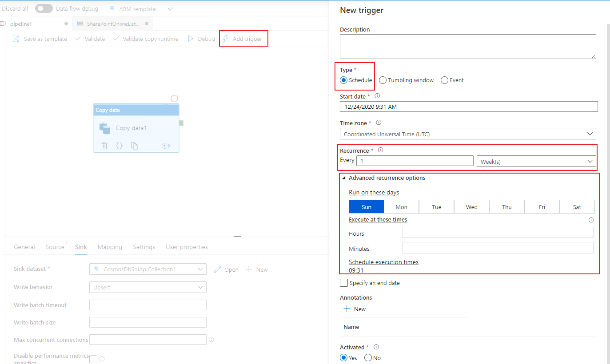Click Write batch size field
This screenshot has width=610, height=364.
[x=148, y=322]
